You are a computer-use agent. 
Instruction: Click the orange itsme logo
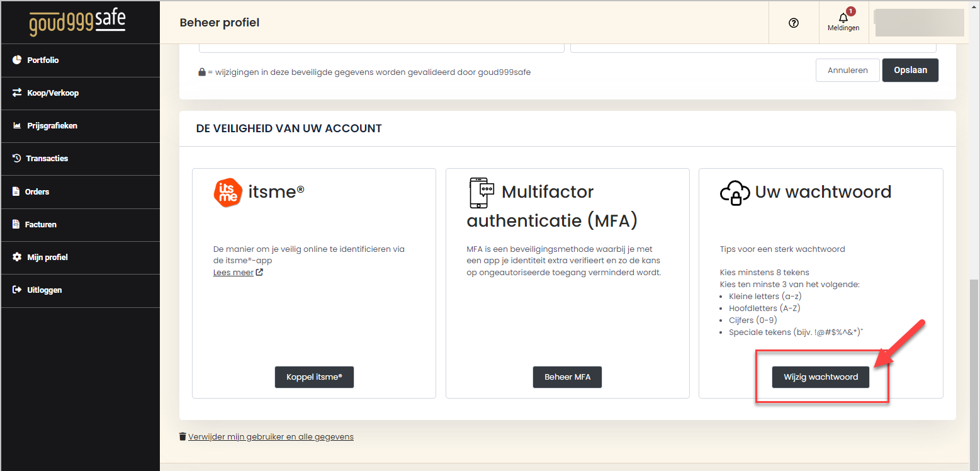click(x=228, y=193)
